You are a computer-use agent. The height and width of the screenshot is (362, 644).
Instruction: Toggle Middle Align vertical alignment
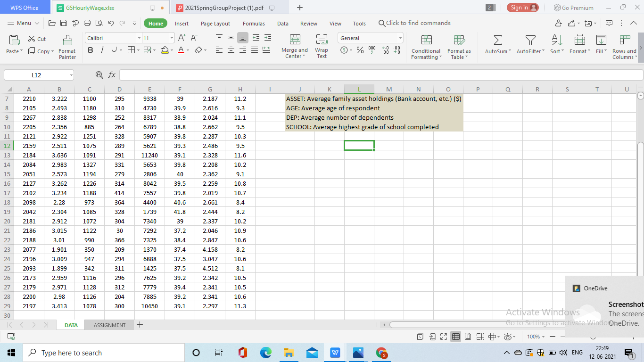[231, 38]
